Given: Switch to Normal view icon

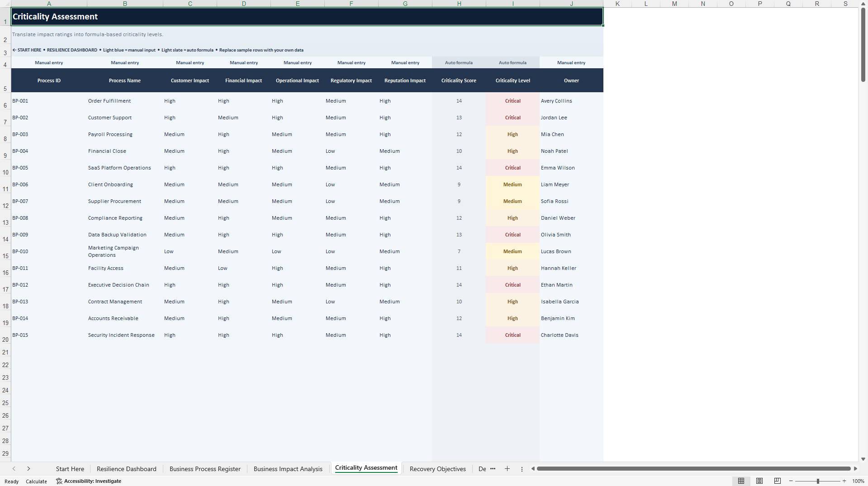Looking at the screenshot, I should click(x=741, y=481).
